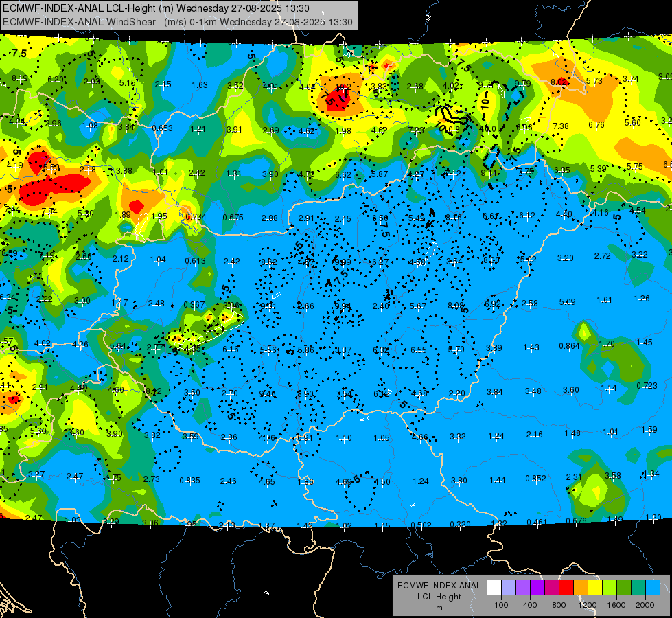The height and width of the screenshot is (618, 672).
Task: Click the wind shear value '6.20'
Action: click(x=56, y=80)
